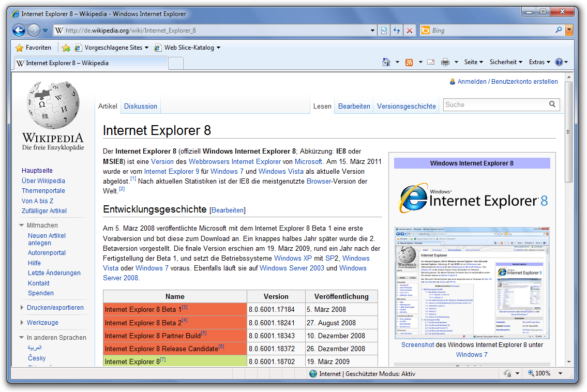Stop loading with the red X icon

click(x=410, y=31)
